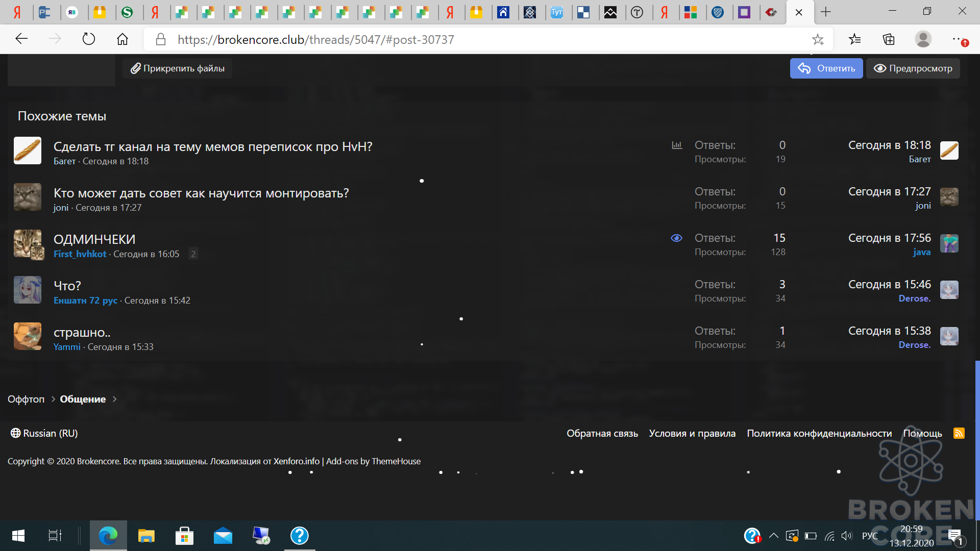Open Yammi user profile link
The height and width of the screenshot is (551, 980).
pos(67,346)
